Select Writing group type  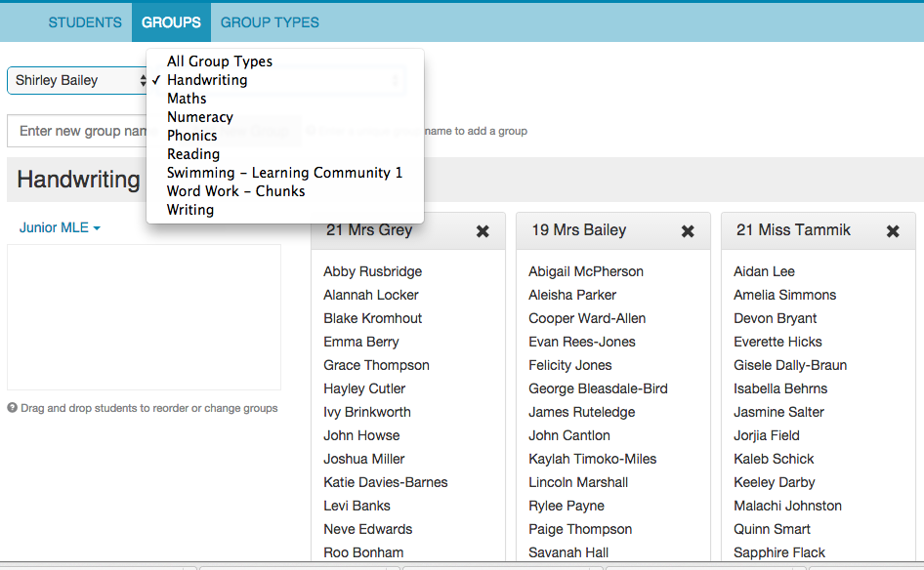coord(190,210)
